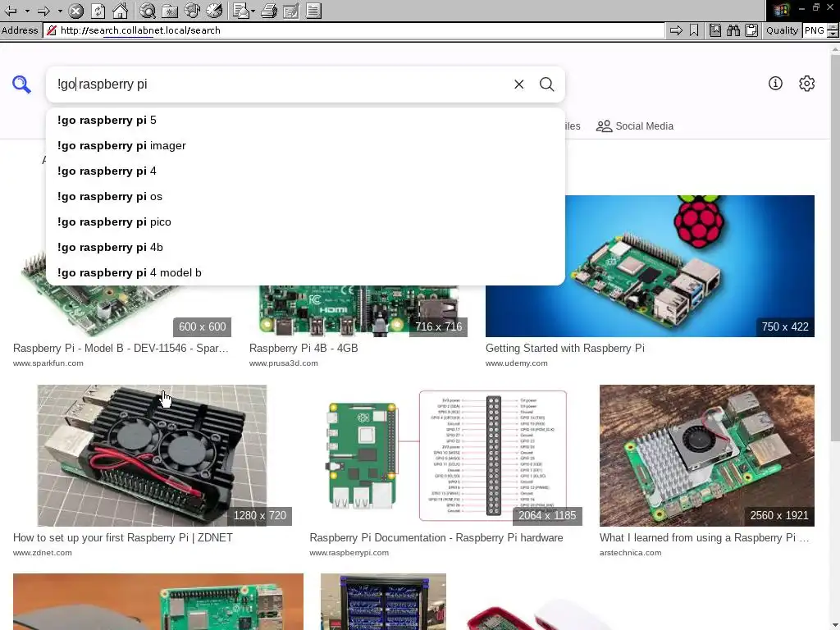Open the Mail toolbar icon
The width and height of the screenshot is (840, 630).
point(241,11)
